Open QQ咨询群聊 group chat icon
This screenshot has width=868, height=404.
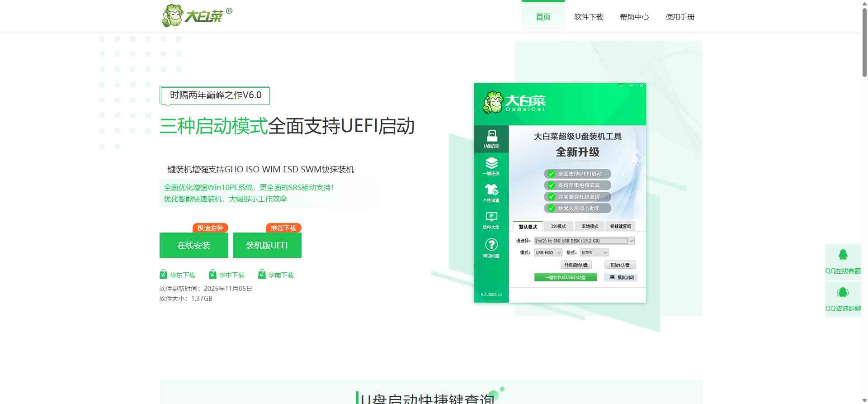(x=843, y=292)
